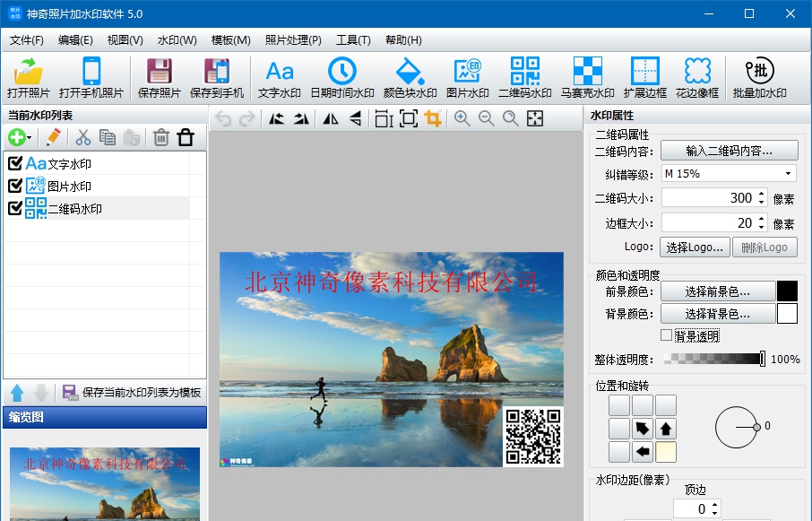Increase 二维码大小 with the up stepper
Screen dimensions: 812x521
(x=759, y=195)
